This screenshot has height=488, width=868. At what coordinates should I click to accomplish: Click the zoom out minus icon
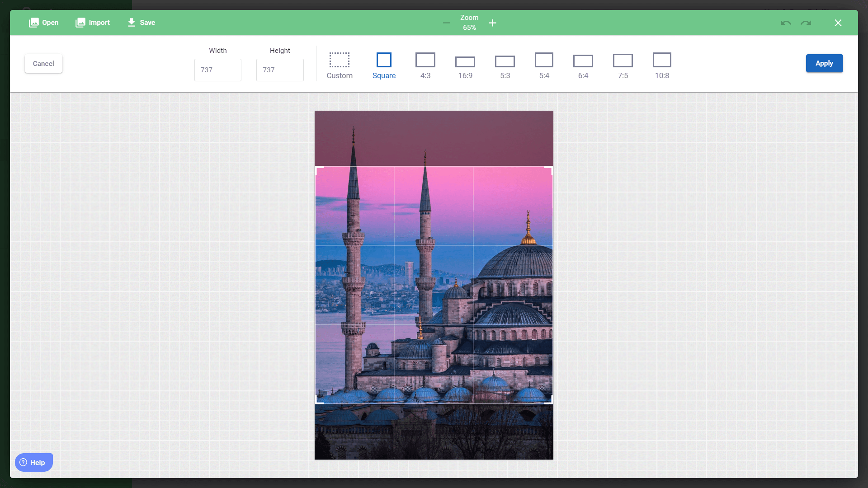(x=447, y=23)
